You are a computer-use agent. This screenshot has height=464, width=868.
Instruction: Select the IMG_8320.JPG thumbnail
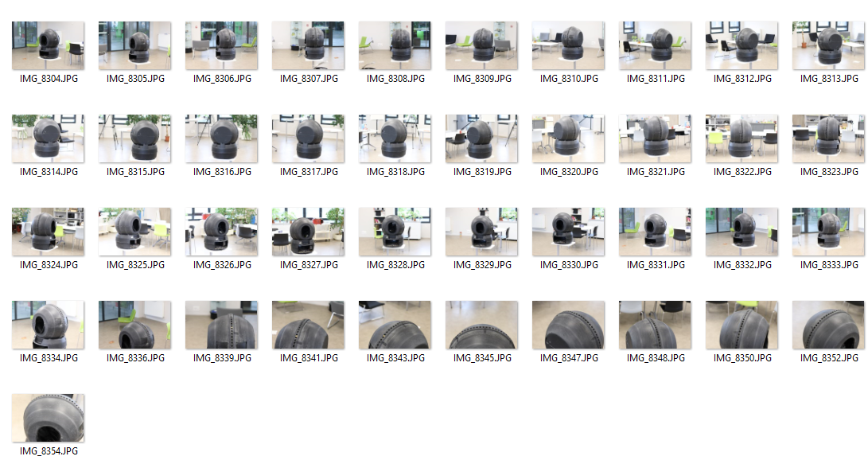click(569, 139)
